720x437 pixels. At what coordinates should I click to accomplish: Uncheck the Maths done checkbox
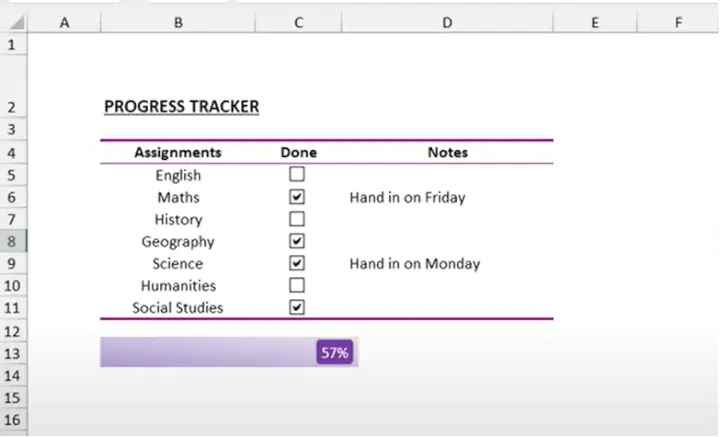click(297, 197)
